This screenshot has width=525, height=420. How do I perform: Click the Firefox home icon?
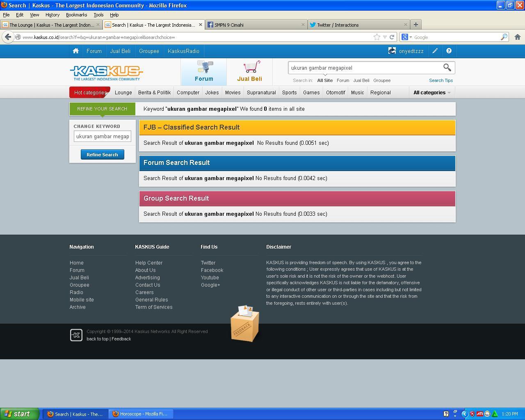coord(517,37)
